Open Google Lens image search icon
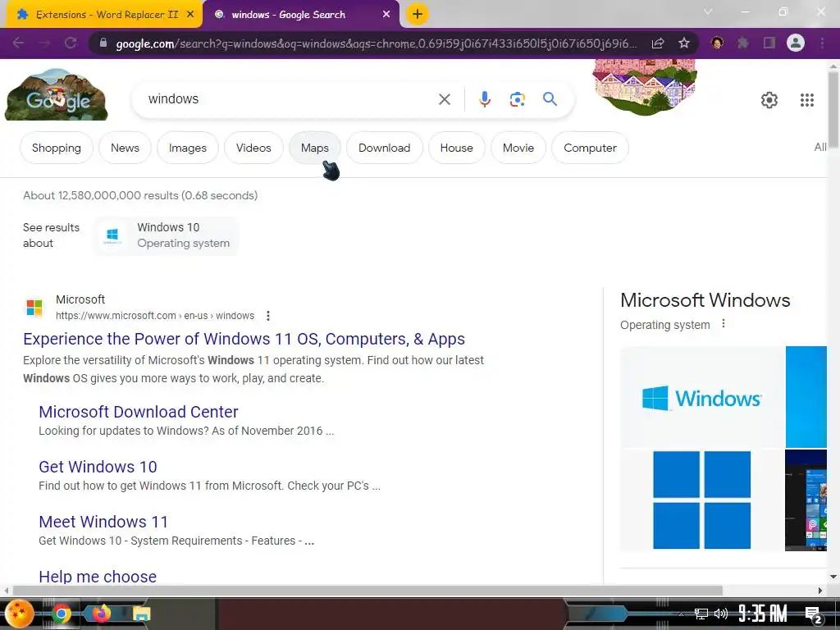840x630 pixels. [x=517, y=99]
